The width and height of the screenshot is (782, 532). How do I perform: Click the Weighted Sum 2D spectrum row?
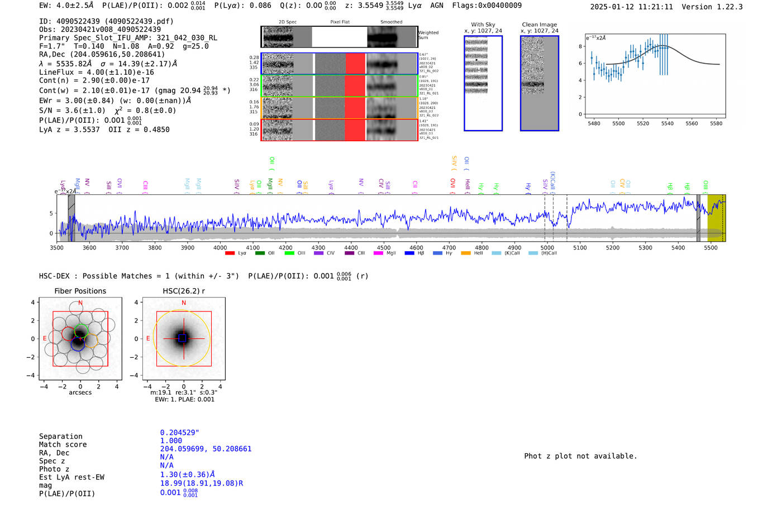pos(340,37)
